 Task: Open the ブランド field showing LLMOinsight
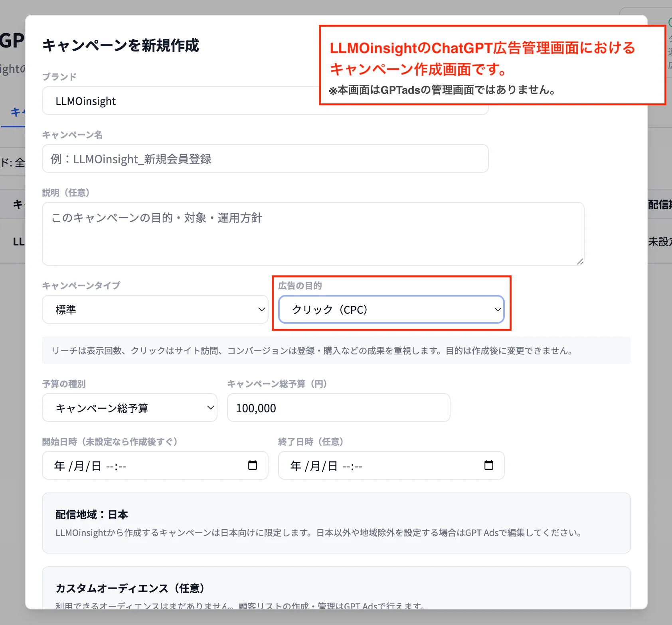pos(265,101)
